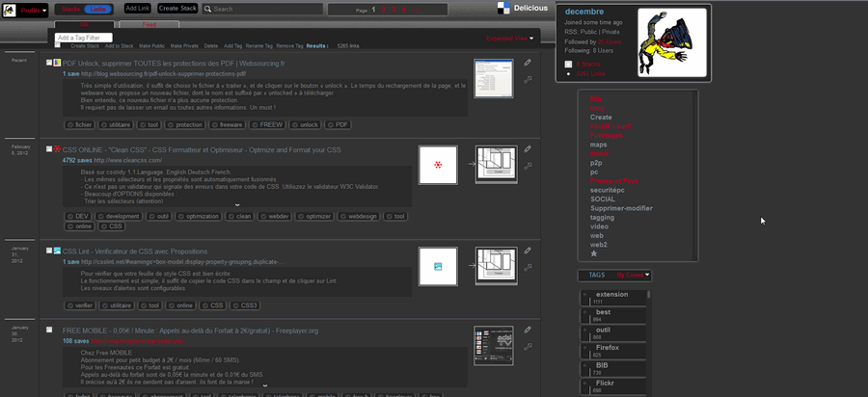Click the Delicious logo icon
The image size is (868, 397).
pos(502,8)
